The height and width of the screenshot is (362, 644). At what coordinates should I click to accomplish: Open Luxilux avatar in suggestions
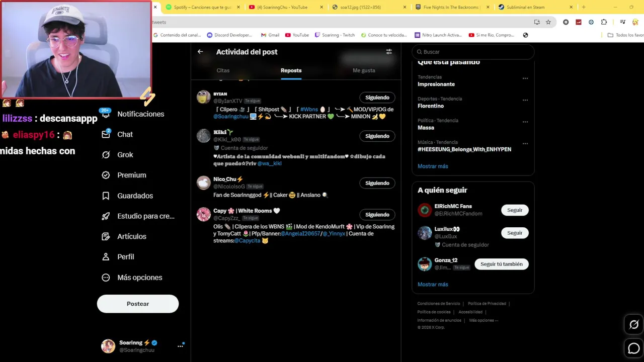425,233
